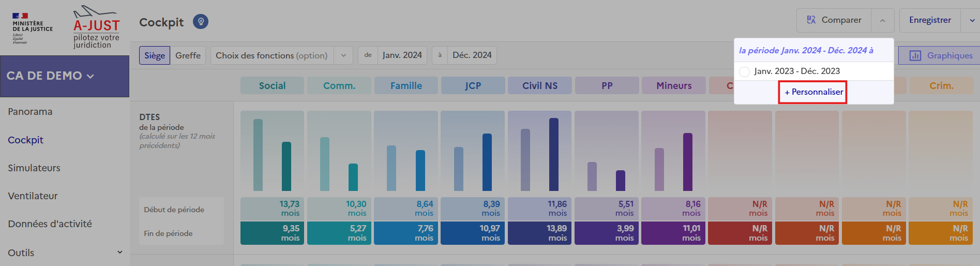Open the Graphiques chart view

click(x=940, y=55)
